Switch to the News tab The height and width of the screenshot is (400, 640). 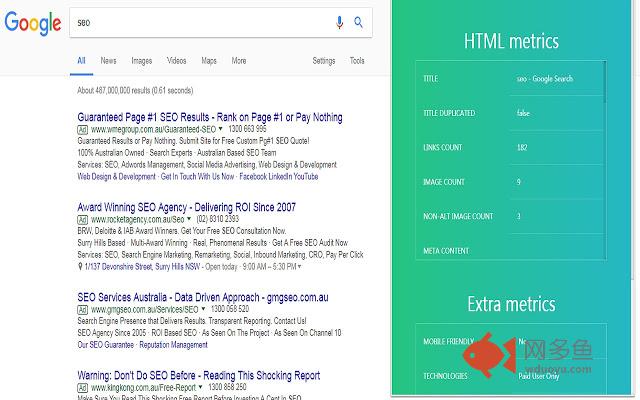click(x=108, y=61)
